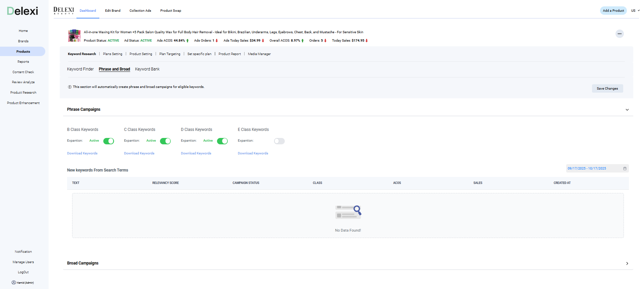Click the red Today Sales down arrow

point(367,41)
